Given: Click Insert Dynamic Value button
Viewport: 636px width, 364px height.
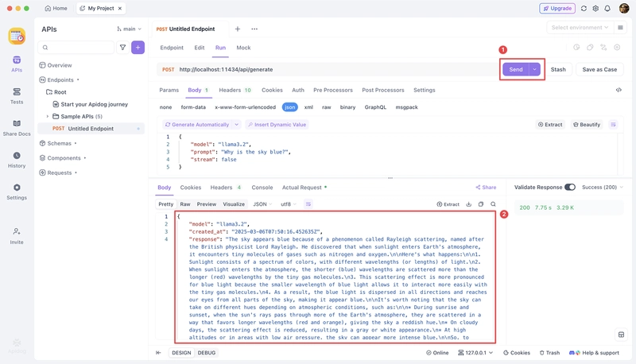Looking at the screenshot, I should tap(277, 125).
